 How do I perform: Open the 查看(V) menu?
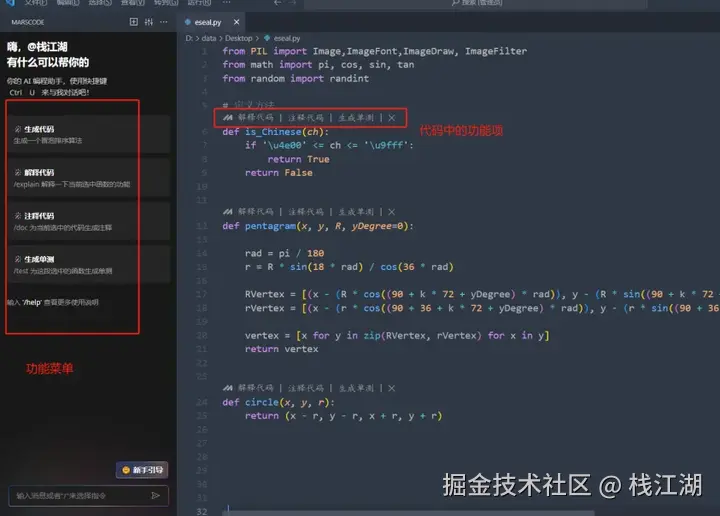[x=133, y=2]
